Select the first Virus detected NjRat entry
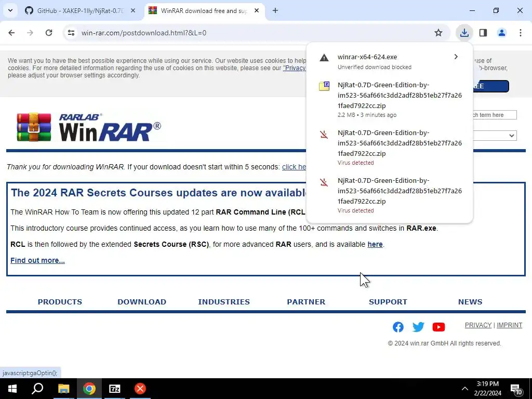Viewport: 532px width, 399px height. [x=390, y=147]
